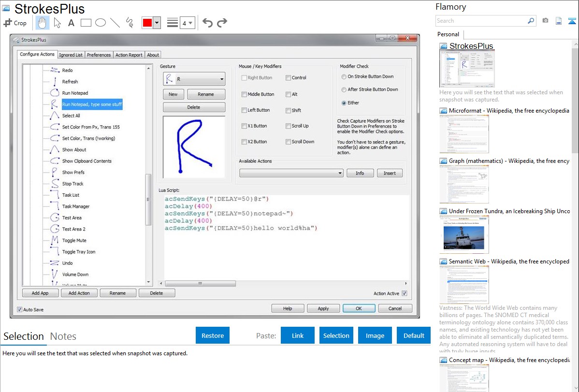Open the Notes tab

[63, 336]
